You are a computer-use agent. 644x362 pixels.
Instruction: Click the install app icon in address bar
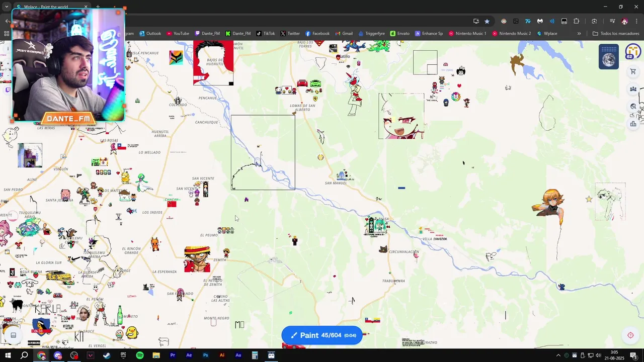pyautogui.click(x=476, y=21)
